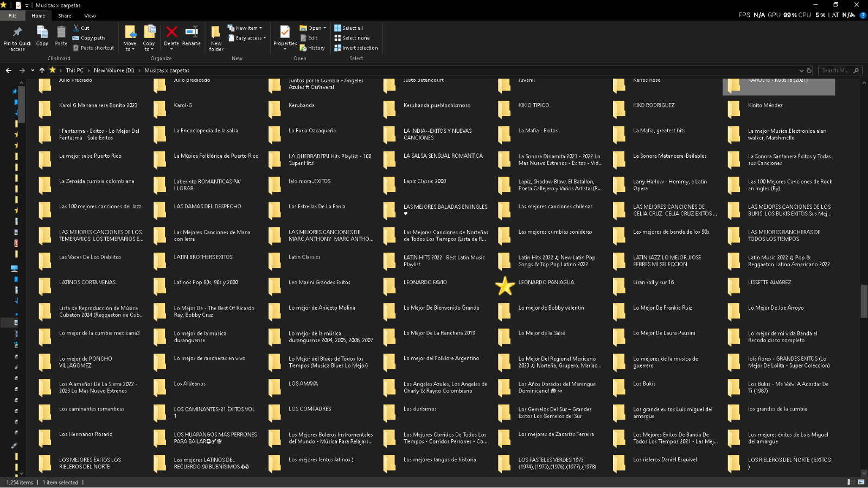Image resolution: width=868 pixels, height=488 pixels.
Task: Click Musicas x carpetas breadcrumb
Action: point(167,70)
